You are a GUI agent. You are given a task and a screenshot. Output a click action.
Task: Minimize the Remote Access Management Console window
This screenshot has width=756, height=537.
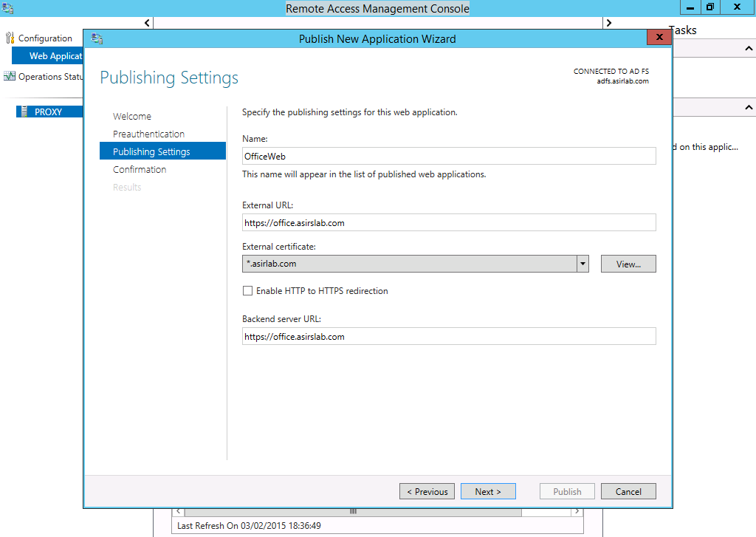coord(690,7)
